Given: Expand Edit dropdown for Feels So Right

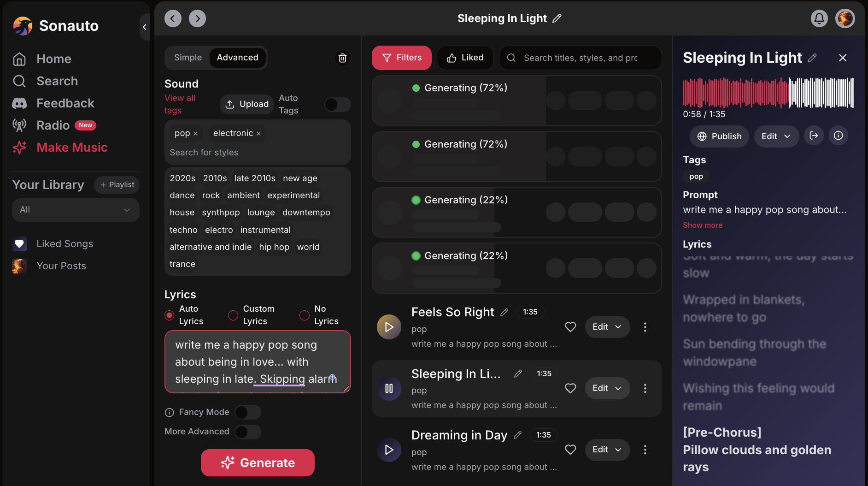Looking at the screenshot, I should pos(607,327).
